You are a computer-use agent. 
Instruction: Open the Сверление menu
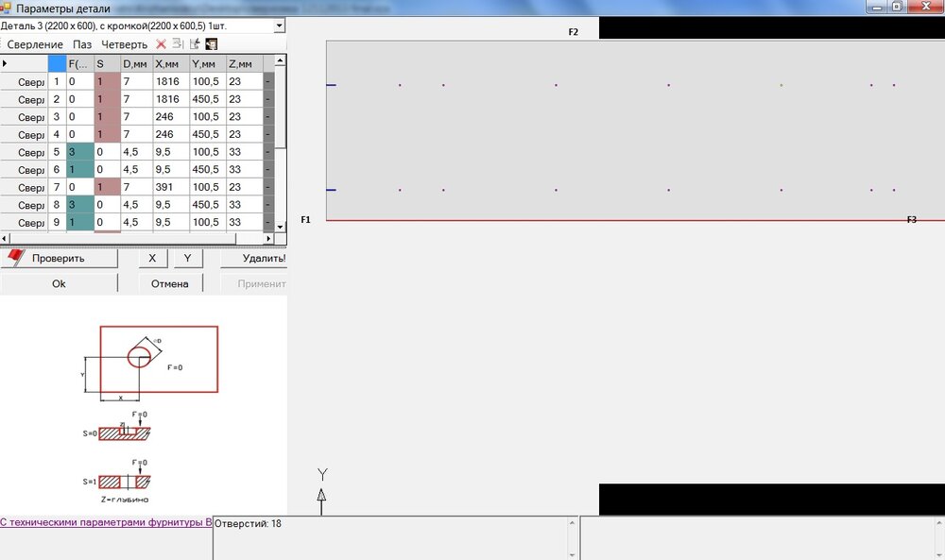coord(35,44)
